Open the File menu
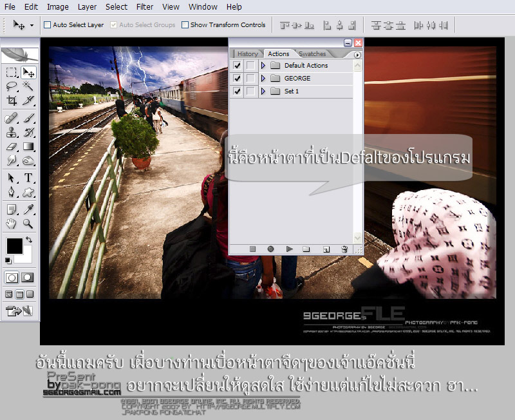The image size is (515, 420). pos(10,7)
